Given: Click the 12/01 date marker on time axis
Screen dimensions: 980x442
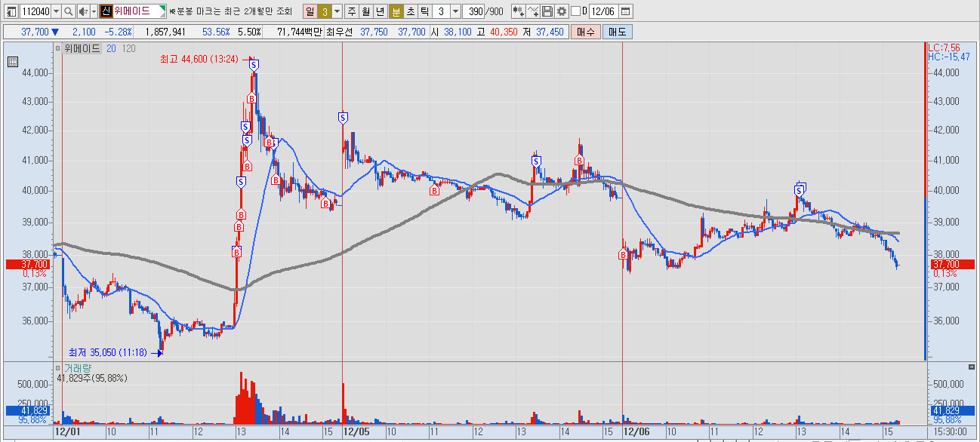Looking at the screenshot, I should click(x=67, y=432).
